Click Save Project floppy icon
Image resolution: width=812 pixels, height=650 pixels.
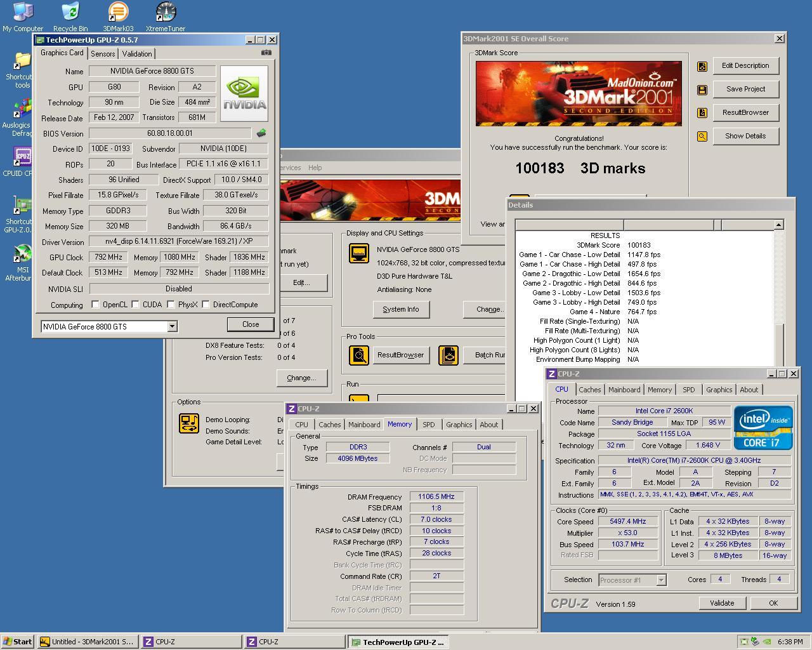(702, 90)
